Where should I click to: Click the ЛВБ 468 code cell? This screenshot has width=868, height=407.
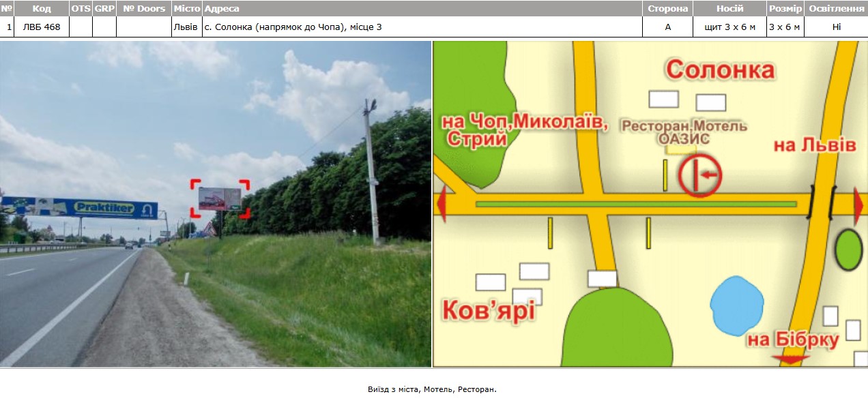pos(42,27)
